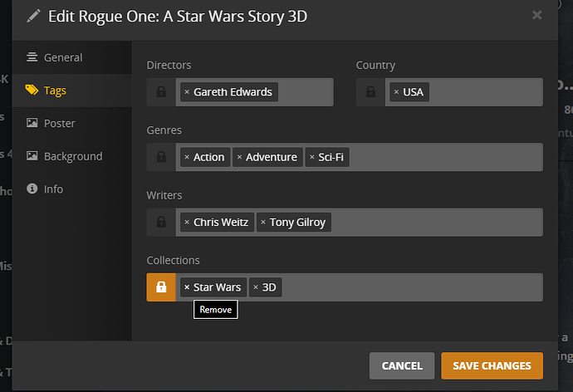Remove the Gareth Edwards director tag
The height and width of the screenshot is (392, 573).
(x=187, y=92)
